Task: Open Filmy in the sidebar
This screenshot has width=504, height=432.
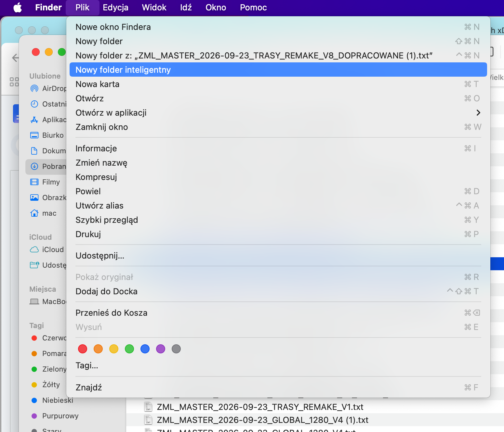Action: click(x=46, y=182)
